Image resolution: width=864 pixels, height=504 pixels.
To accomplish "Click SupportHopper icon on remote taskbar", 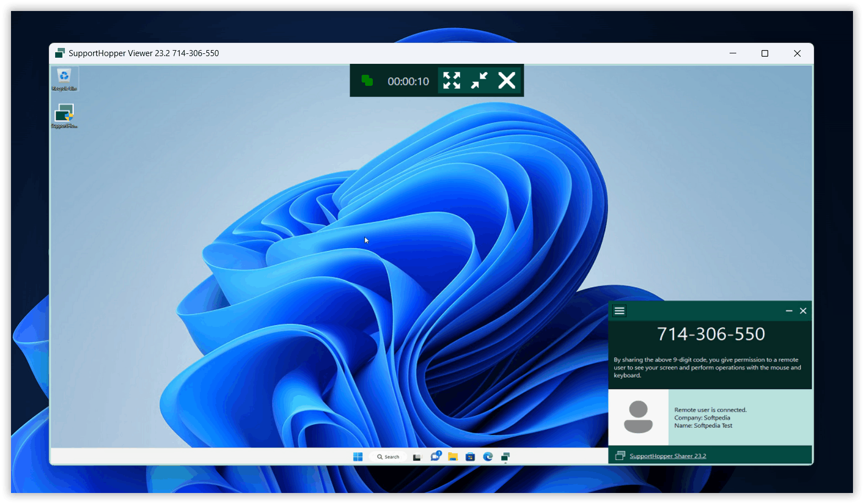I will pyautogui.click(x=506, y=457).
